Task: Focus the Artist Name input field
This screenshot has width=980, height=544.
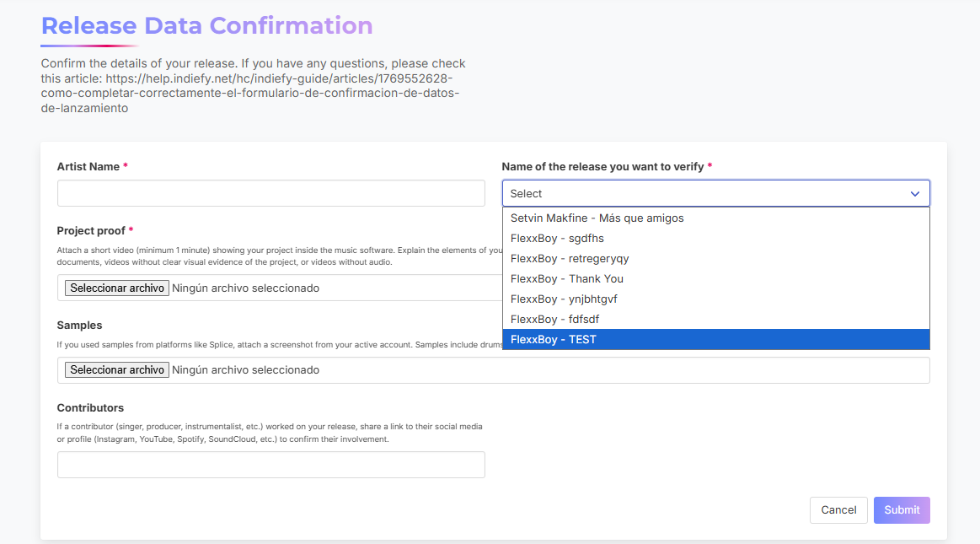Action: coord(270,193)
